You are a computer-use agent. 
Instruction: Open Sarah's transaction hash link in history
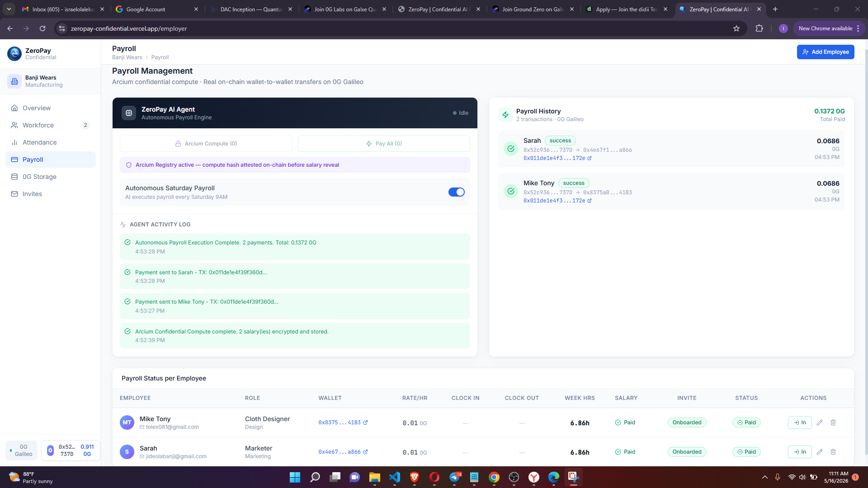coord(557,158)
